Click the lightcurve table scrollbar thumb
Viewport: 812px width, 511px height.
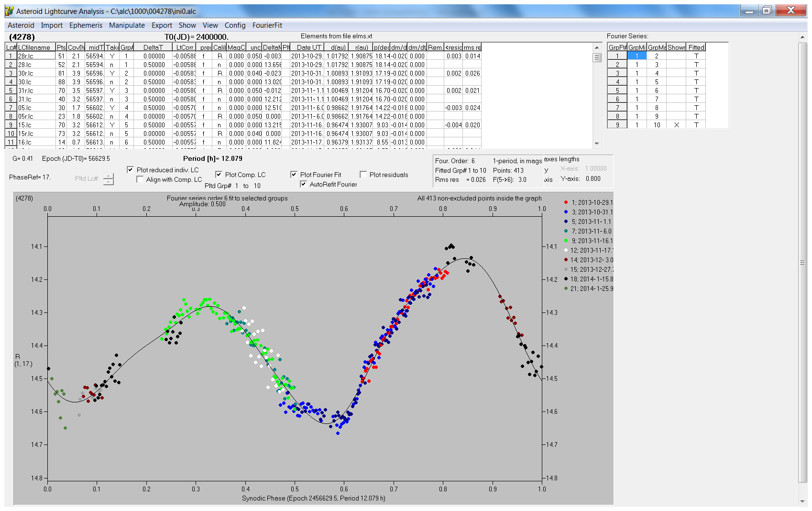597,57
